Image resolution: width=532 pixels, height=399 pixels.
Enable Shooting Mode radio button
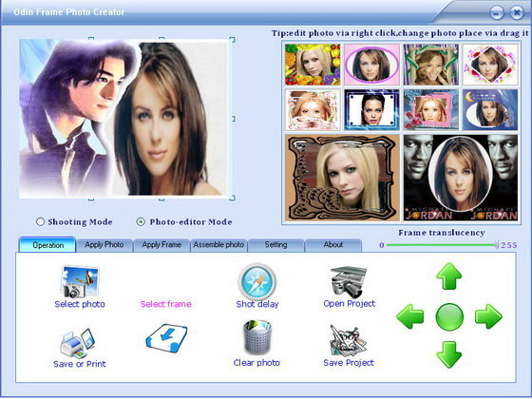[40, 222]
